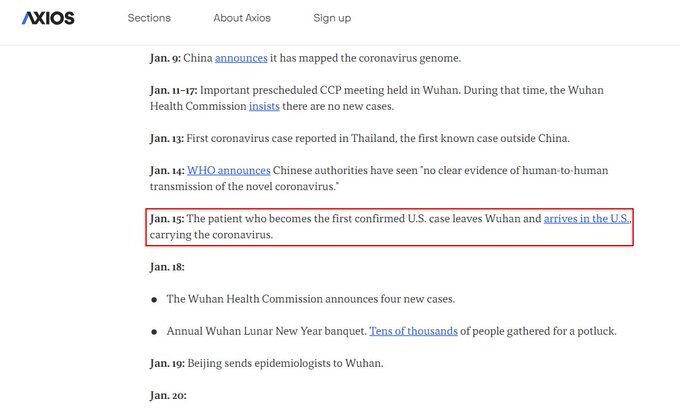Click the bullet before "Annual Wuhan Lunar New Year"
The image size is (680, 415).
[154, 331]
